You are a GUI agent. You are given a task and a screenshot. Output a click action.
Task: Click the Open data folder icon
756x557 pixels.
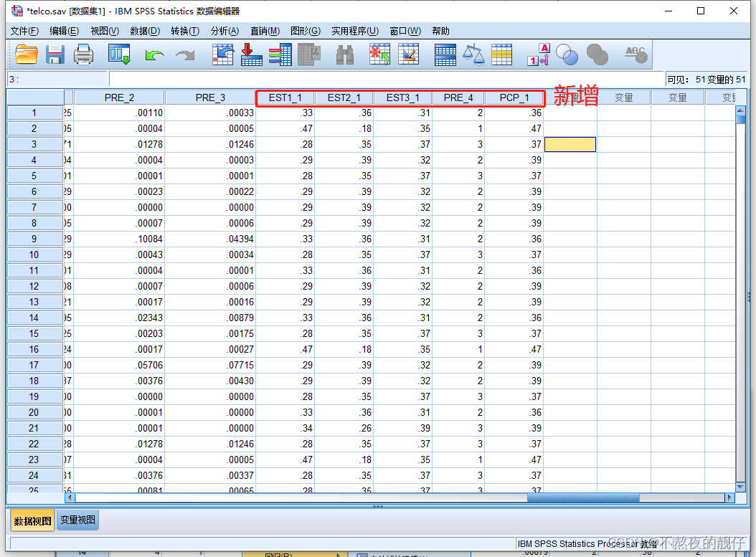point(27,54)
